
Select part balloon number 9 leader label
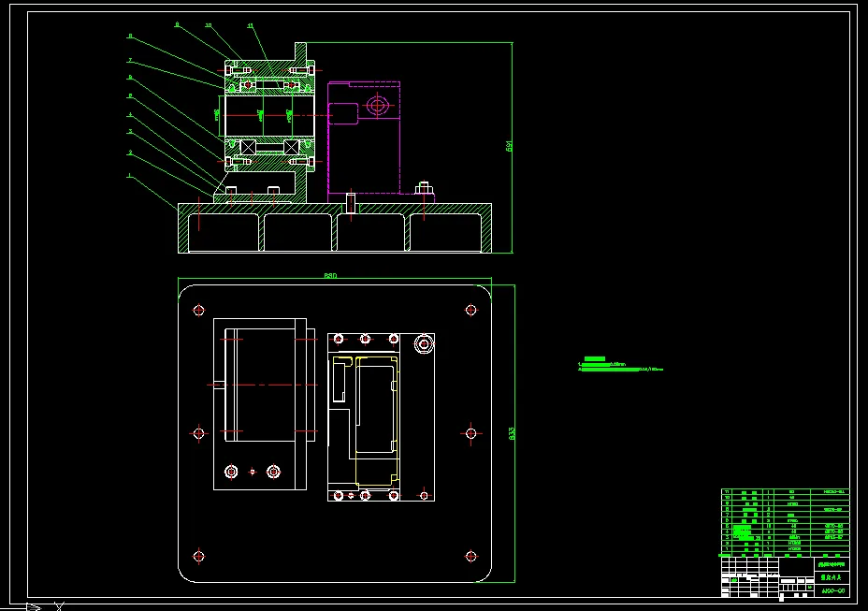[x=177, y=24]
